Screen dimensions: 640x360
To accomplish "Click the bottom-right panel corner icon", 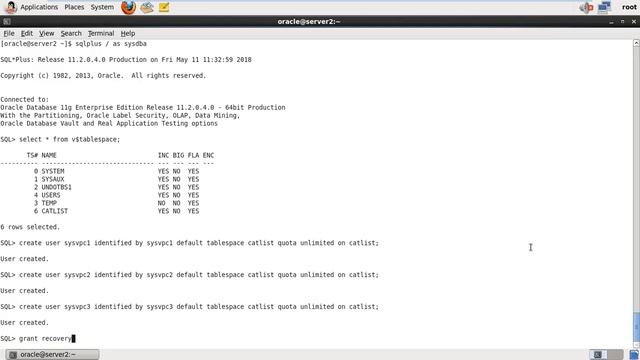I will pos(634,354).
